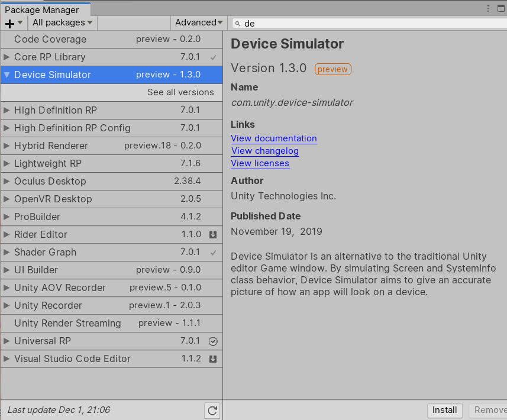Select the Unity Render Streaming package
This screenshot has width=507, height=420.
click(x=112, y=324)
